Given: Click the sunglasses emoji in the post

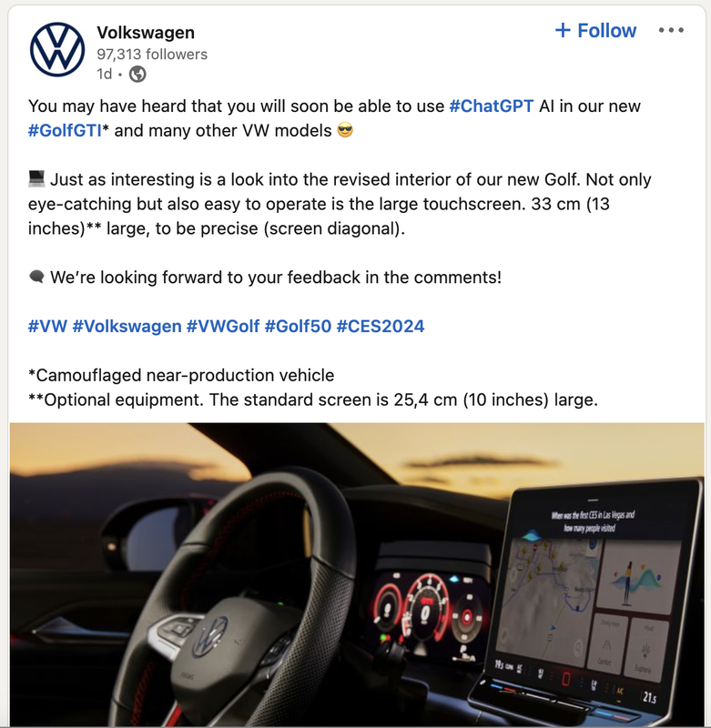Looking at the screenshot, I should [x=345, y=130].
